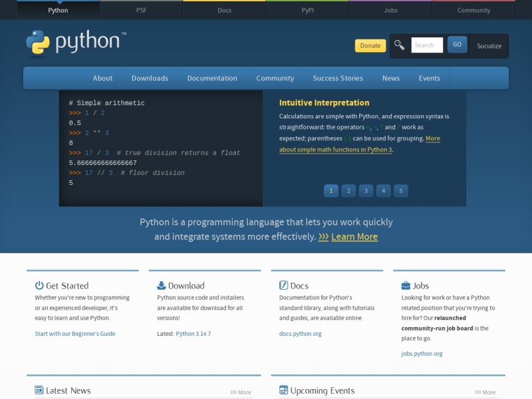This screenshot has width=532, height=399.
Task: Focus the Search input field
Action: [x=427, y=45]
